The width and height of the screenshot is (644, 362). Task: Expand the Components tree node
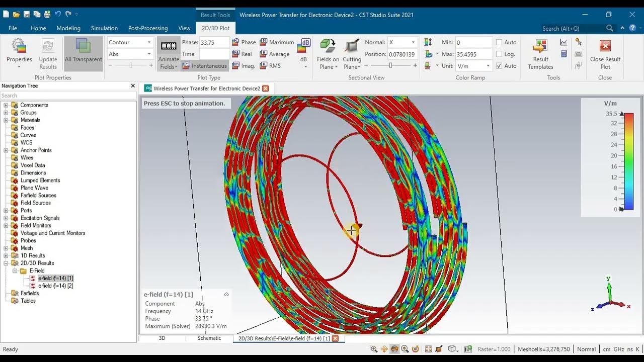tap(6, 105)
